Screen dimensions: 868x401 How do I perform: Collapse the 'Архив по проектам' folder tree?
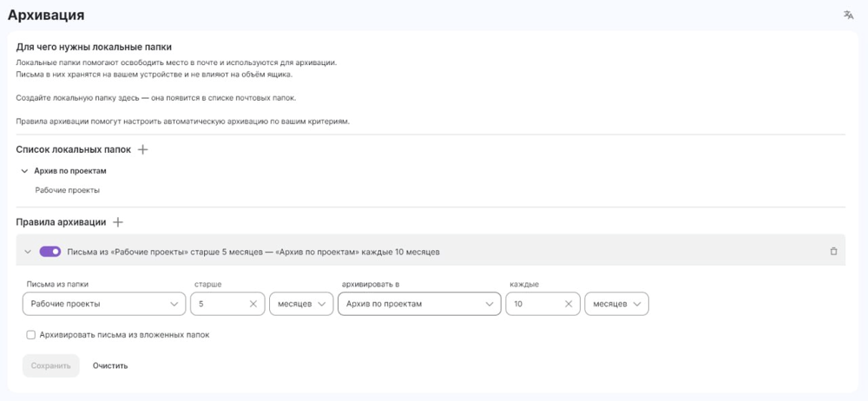pos(24,171)
